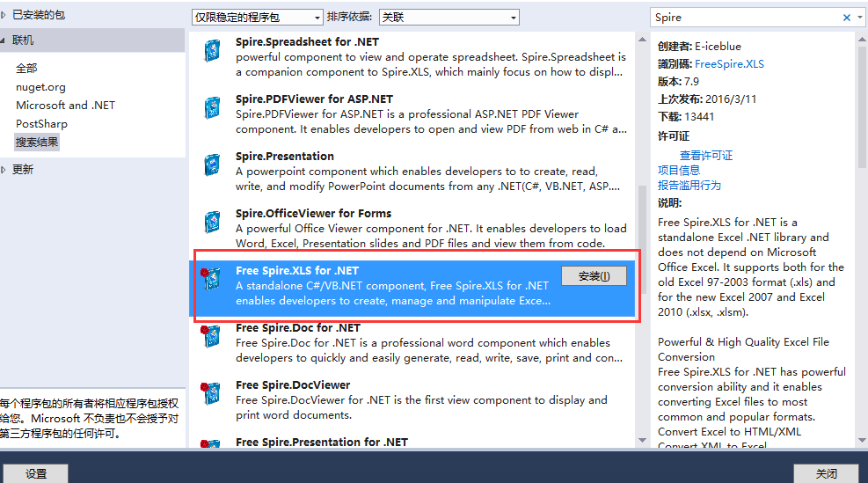Select the Spire.OfficeViewer for Forms package row
The image size is (868, 483).
pos(412,228)
